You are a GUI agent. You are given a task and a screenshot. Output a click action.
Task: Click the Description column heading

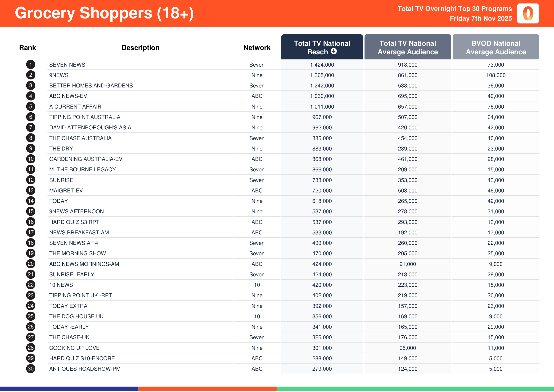(x=140, y=48)
